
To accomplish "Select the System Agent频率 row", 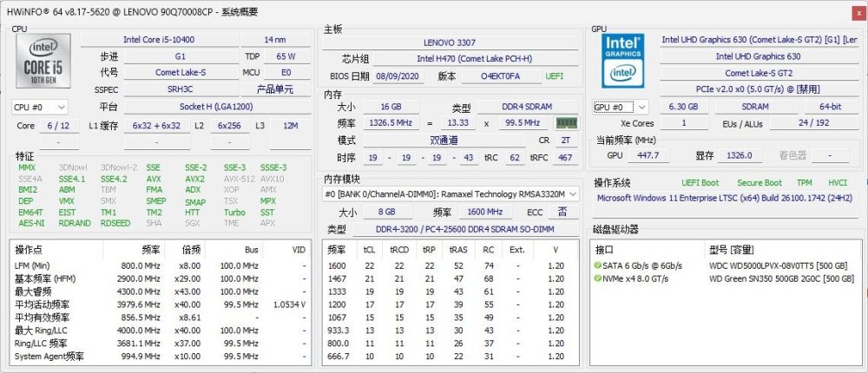I will 160,357.
